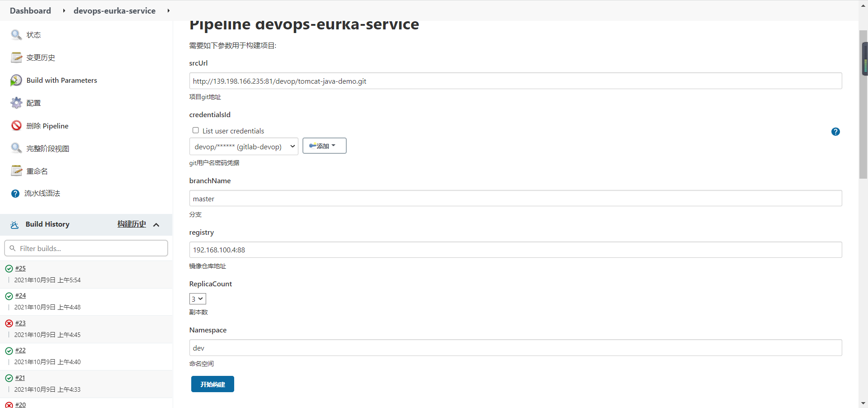Collapse the Build History panel
Viewport: 868px width, 408px height.
(x=156, y=224)
